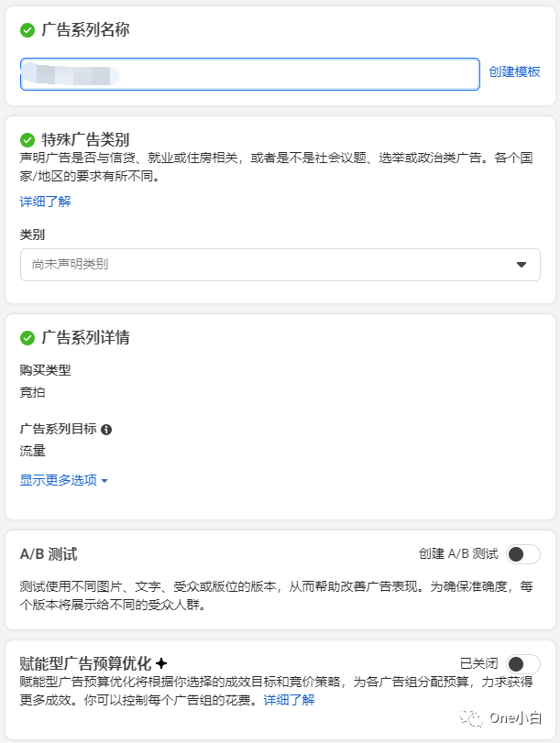
Task: Open the 类别 dropdown showing 尚未声明类别
Action: 280,264
